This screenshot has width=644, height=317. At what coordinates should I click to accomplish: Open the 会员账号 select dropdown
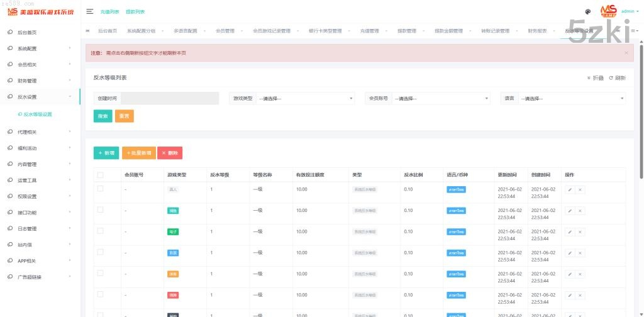pyautogui.click(x=441, y=98)
